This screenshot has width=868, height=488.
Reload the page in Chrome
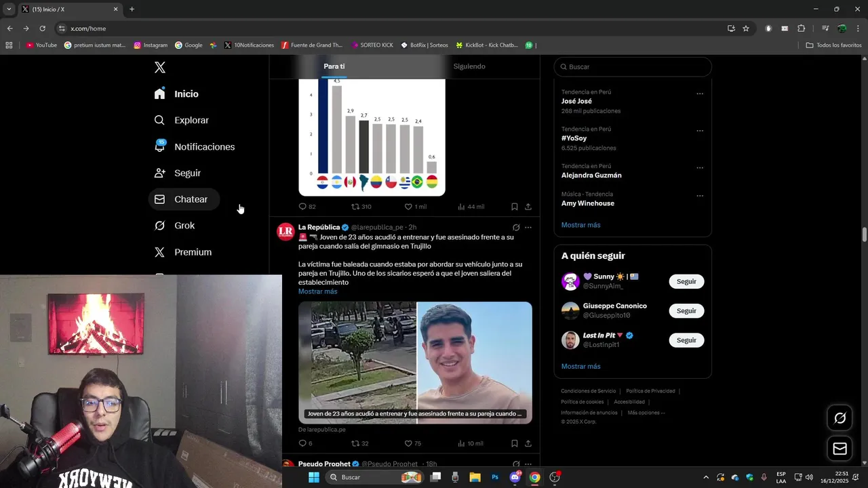[x=42, y=28]
